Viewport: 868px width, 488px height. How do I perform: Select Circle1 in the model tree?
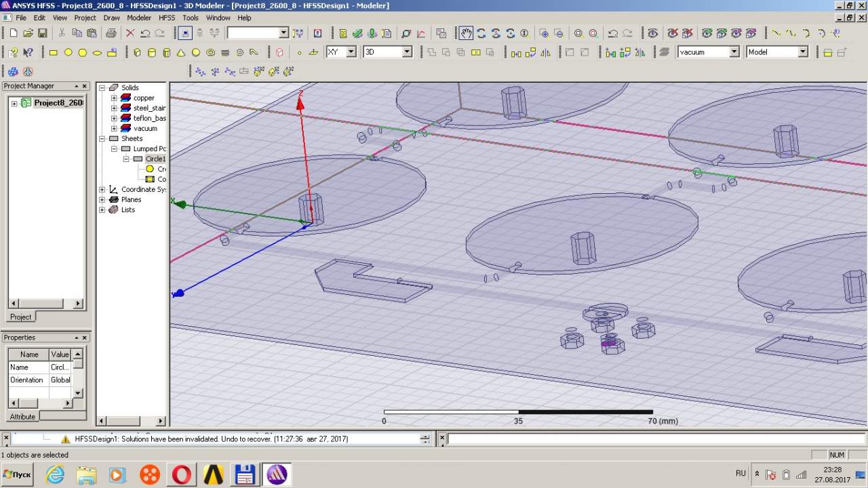[x=155, y=159]
